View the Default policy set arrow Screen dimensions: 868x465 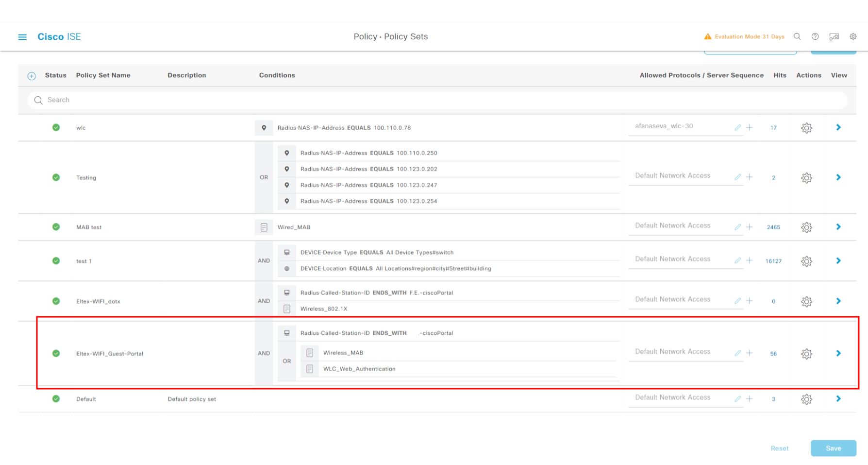point(838,399)
